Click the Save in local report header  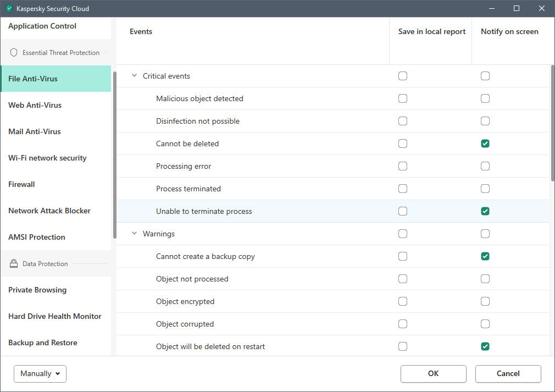(x=432, y=31)
